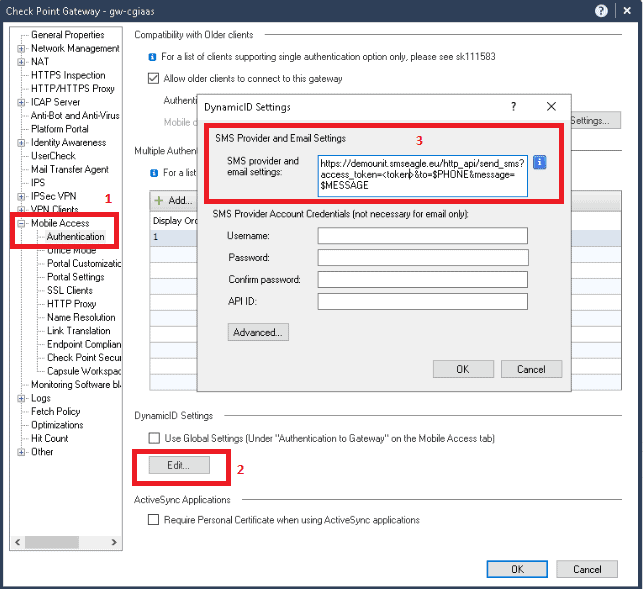The width and height of the screenshot is (643, 589).
Task: Enable Use Global Settings checkbox
Action: (154, 438)
